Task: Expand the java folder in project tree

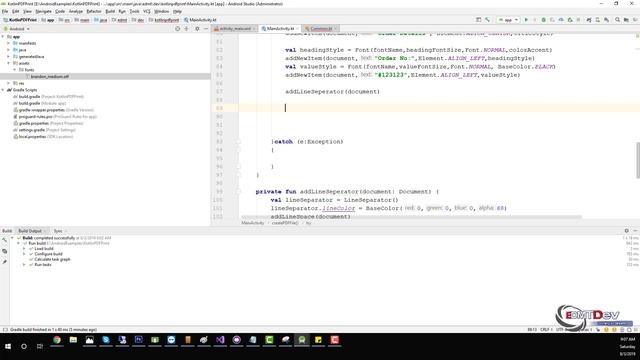Action: (9, 50)
